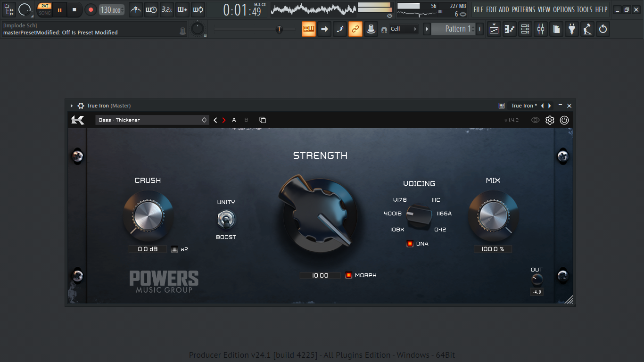Click the CRUSH knob
The width and height of the screenshot is (644, 362).
pos(148,216)
